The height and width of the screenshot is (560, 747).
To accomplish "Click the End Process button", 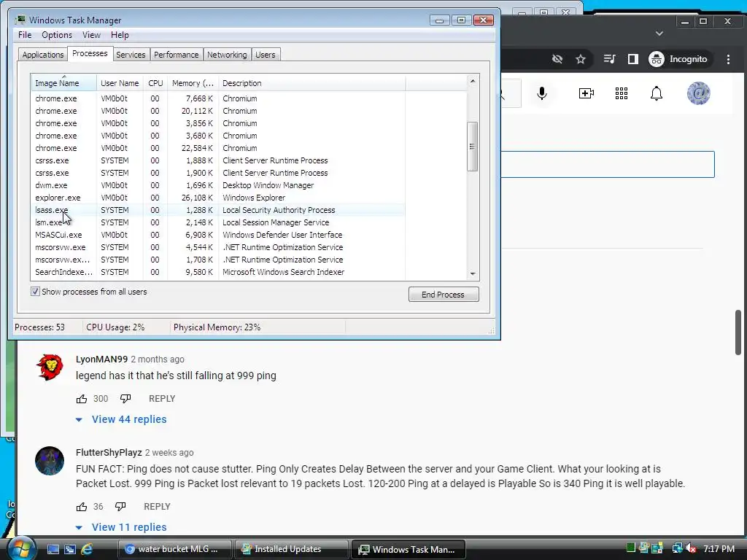I will click(x=444, y=295).
